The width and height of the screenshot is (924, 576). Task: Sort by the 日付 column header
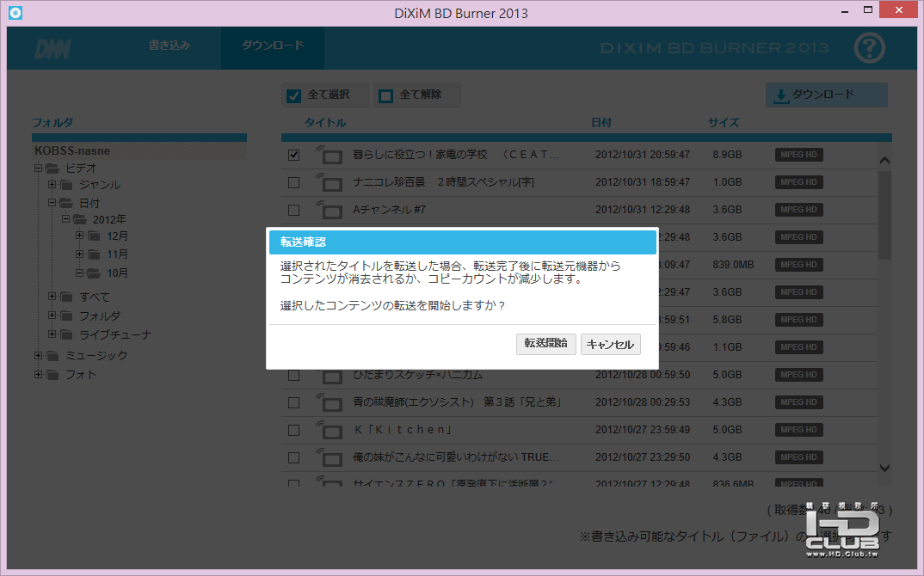601,122
